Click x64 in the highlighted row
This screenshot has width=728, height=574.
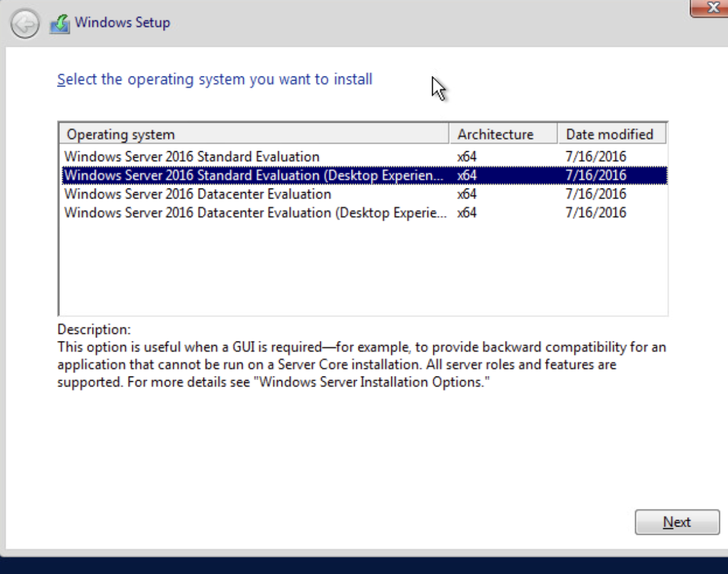tap(467, 176)
